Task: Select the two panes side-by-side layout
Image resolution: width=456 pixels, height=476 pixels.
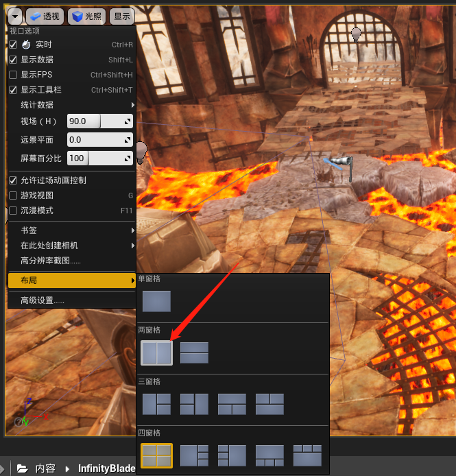Action: pos(156,353)
